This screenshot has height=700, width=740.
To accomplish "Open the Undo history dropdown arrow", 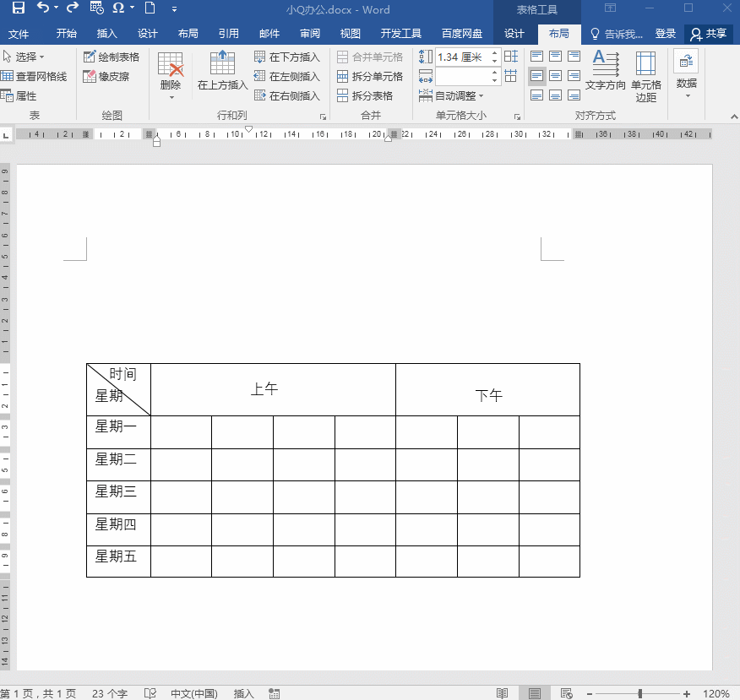I will pyautogui.click(x=56, y=8).
